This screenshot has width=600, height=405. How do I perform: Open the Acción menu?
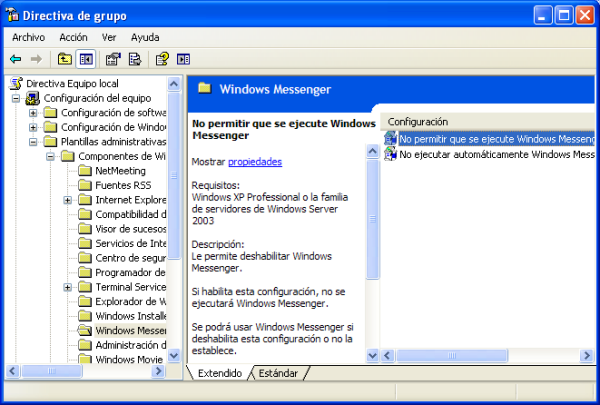tap(73, 37)
